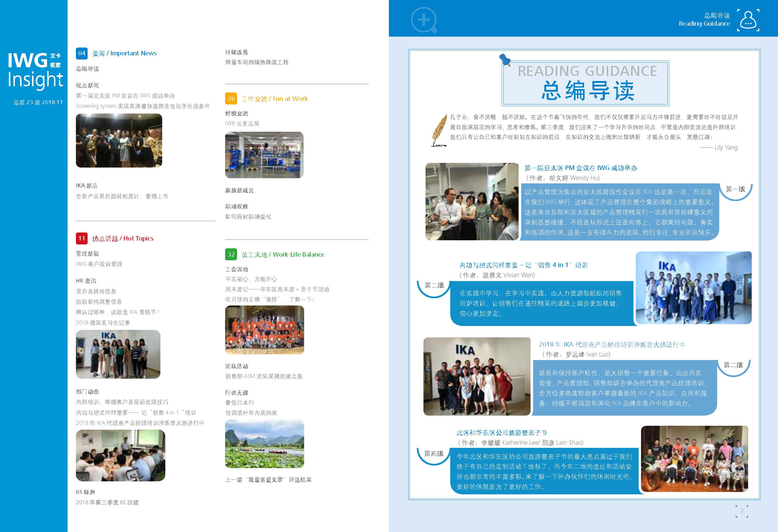Open the 要闻 / Important News heading
Viewport: 778px width, 532px height.
[x=125, y=53]
